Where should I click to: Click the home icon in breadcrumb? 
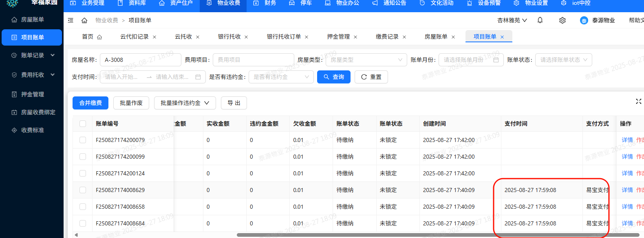(x=84, y=20)
